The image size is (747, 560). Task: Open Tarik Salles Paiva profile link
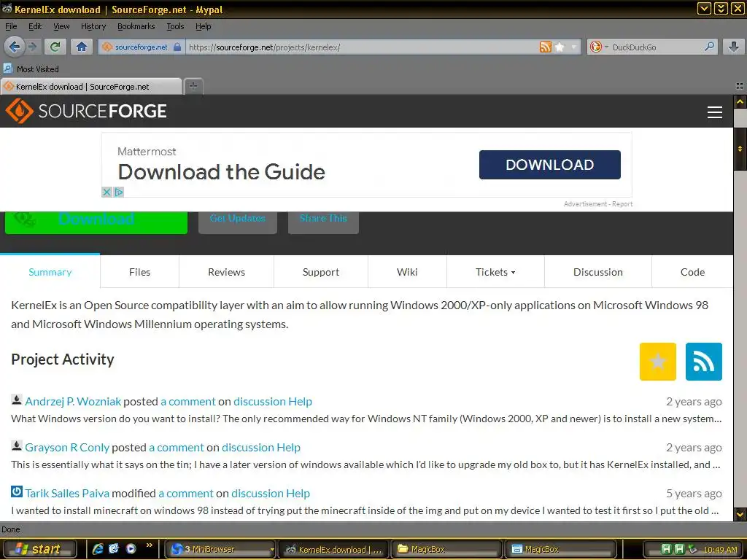click(x=67, y=494)
